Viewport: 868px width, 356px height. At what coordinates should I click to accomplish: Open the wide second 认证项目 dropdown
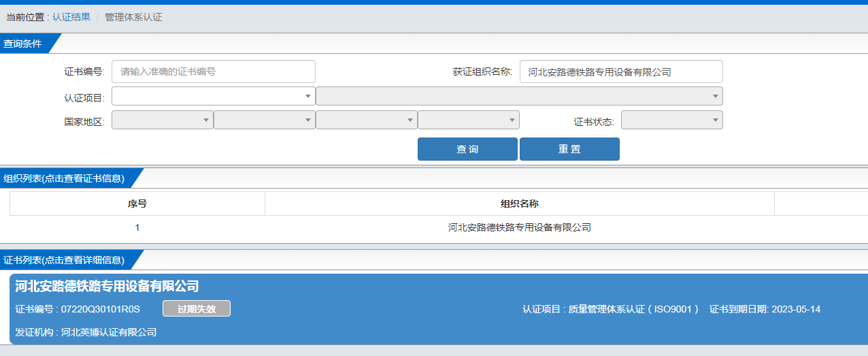click(x=519, y=96)
